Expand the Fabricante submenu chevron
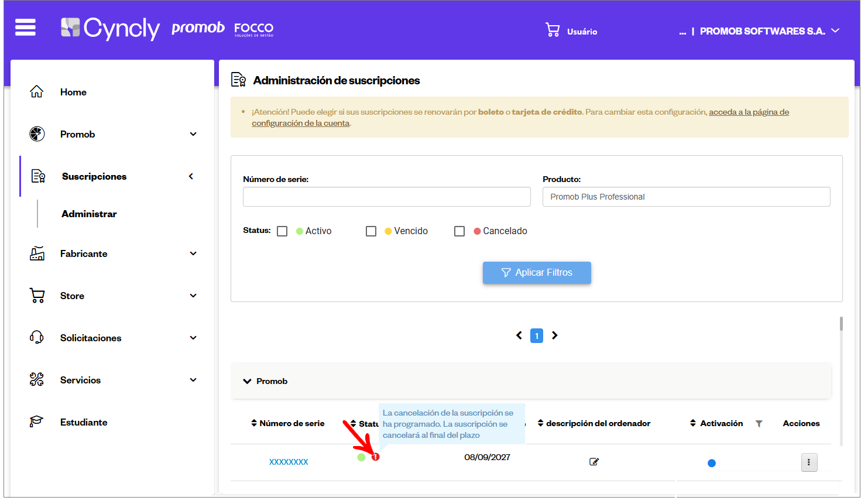Screen dimensions: 868x504 click(193, 253)
